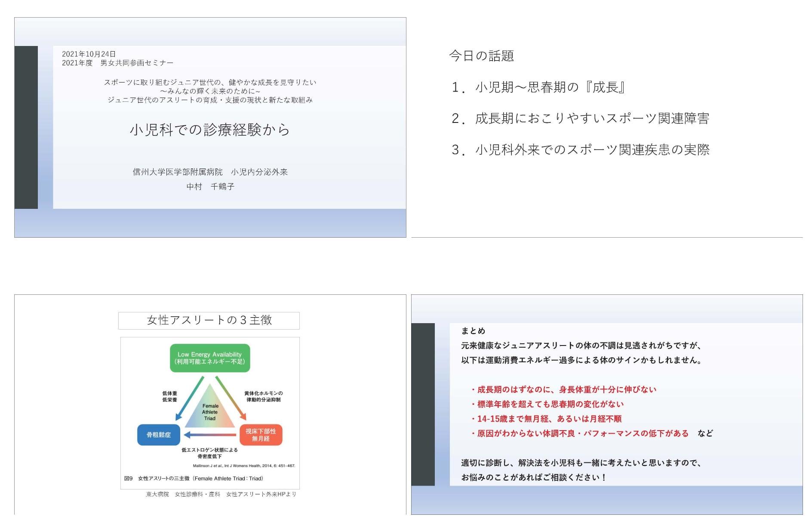Click the '女性アスリートの3主徴' title box
Viewport: 812px width, 529px height.
(x=209, y=321)
